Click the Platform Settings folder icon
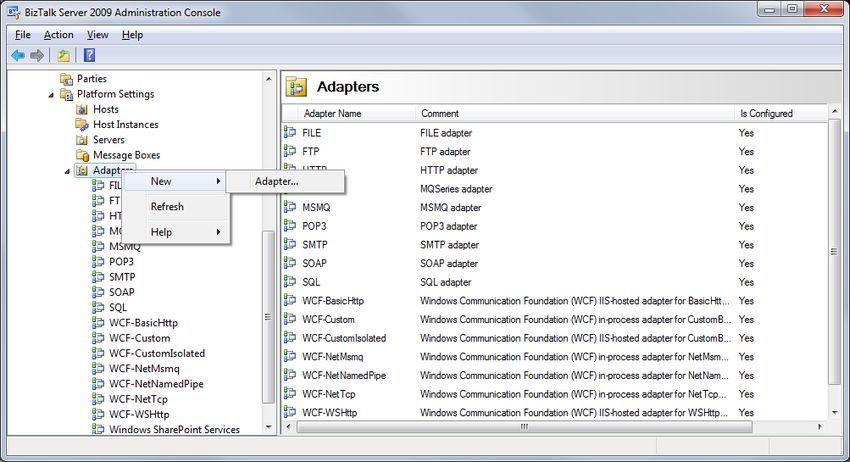 [66, 94]
